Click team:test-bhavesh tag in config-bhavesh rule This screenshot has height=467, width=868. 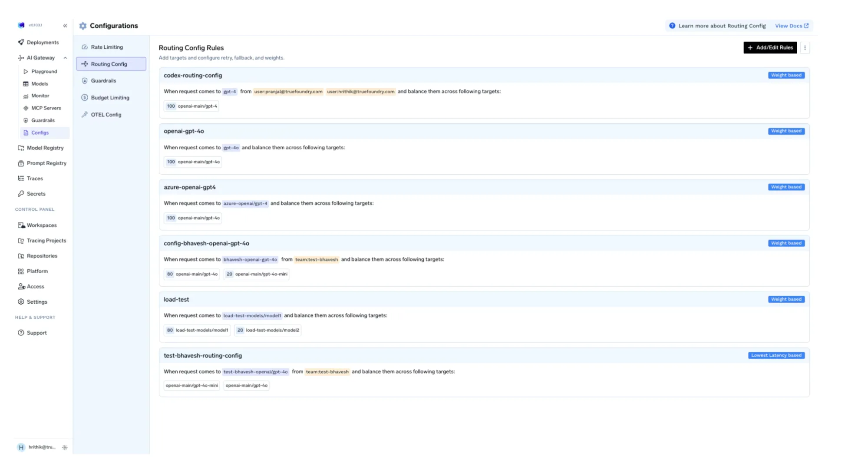click(317, 259)
